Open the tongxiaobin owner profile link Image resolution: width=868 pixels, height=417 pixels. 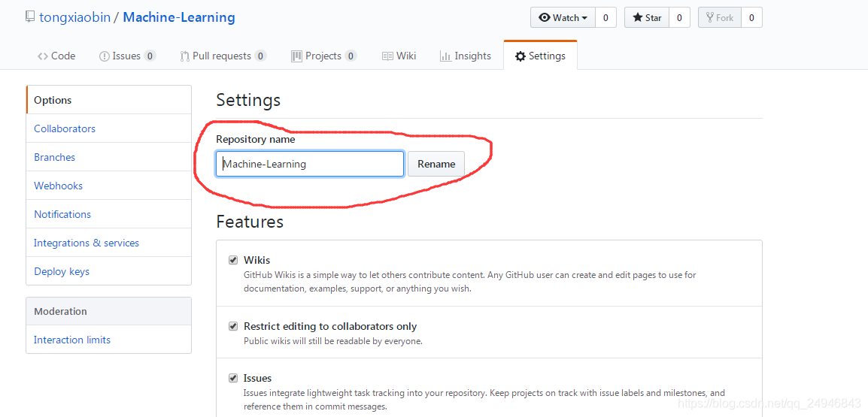pyautogui.click(x=74, y=17)
